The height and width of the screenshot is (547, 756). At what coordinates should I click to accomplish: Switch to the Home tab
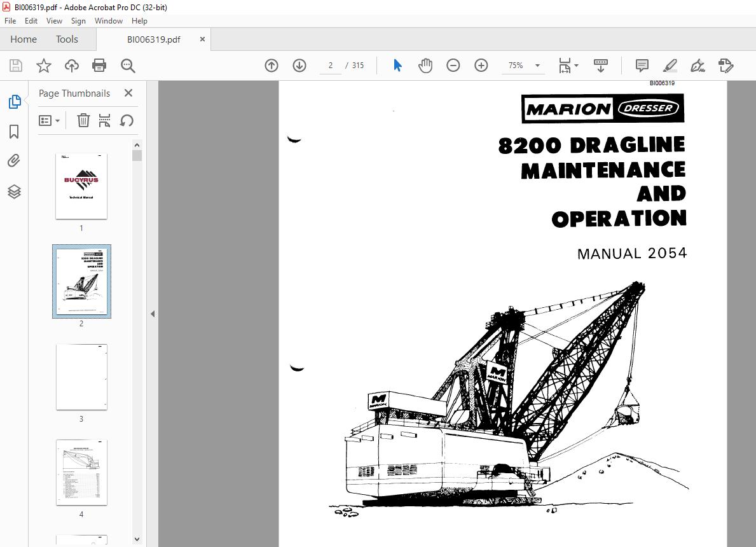(x=24, y=39)
